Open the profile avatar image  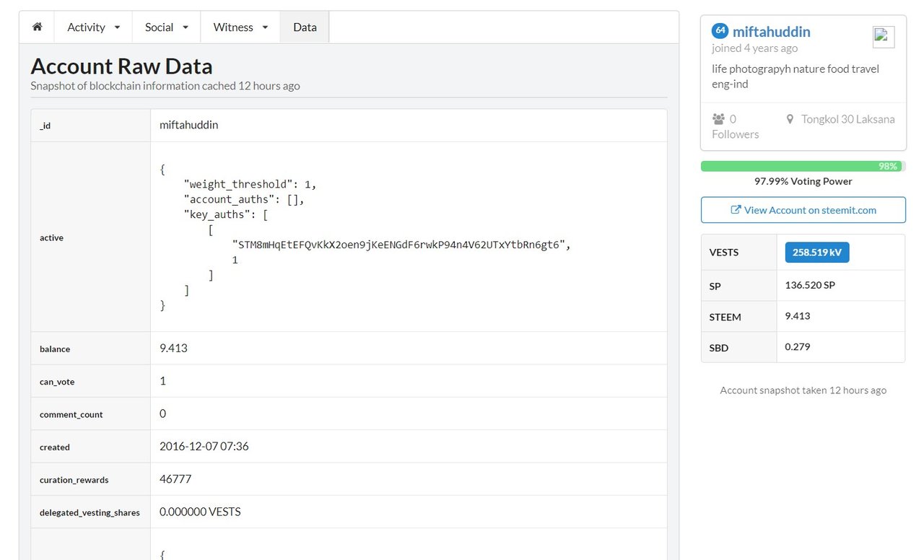(884, 37)
